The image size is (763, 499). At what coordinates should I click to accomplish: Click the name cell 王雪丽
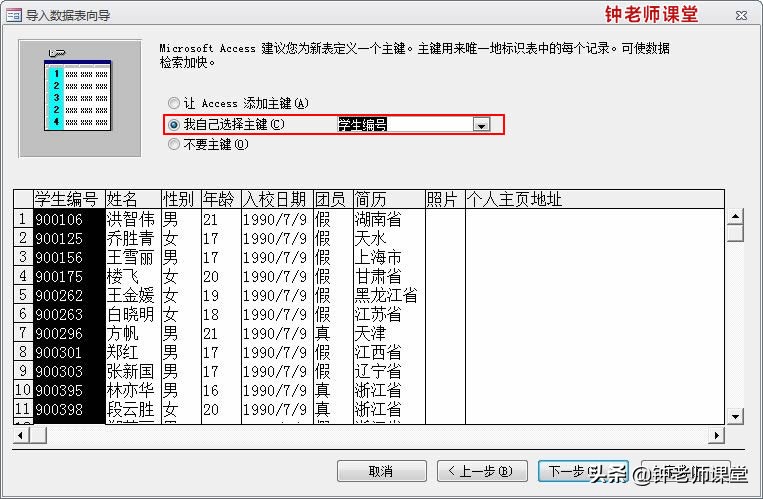[133, 258]
